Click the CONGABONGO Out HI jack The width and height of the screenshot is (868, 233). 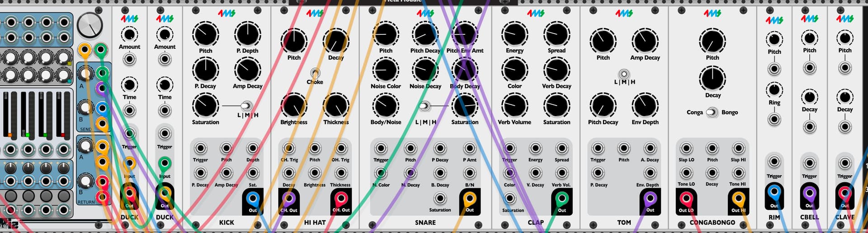pos(738,199)
